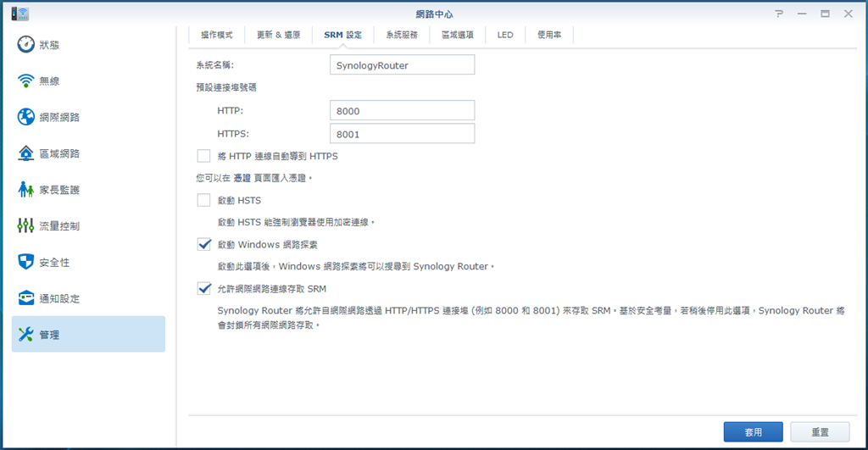Image resolution: width=868 pixels, height=450 pixels.
Task: Select the 區域網路 house icon
Action: coord(25,153)
